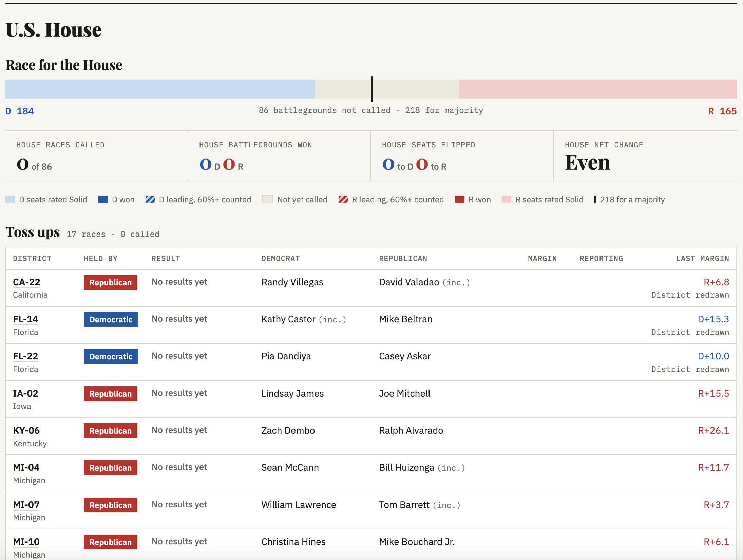Click the Republican badge for KY-06
This screenshot has width=743, height=560.
point(111,431)
